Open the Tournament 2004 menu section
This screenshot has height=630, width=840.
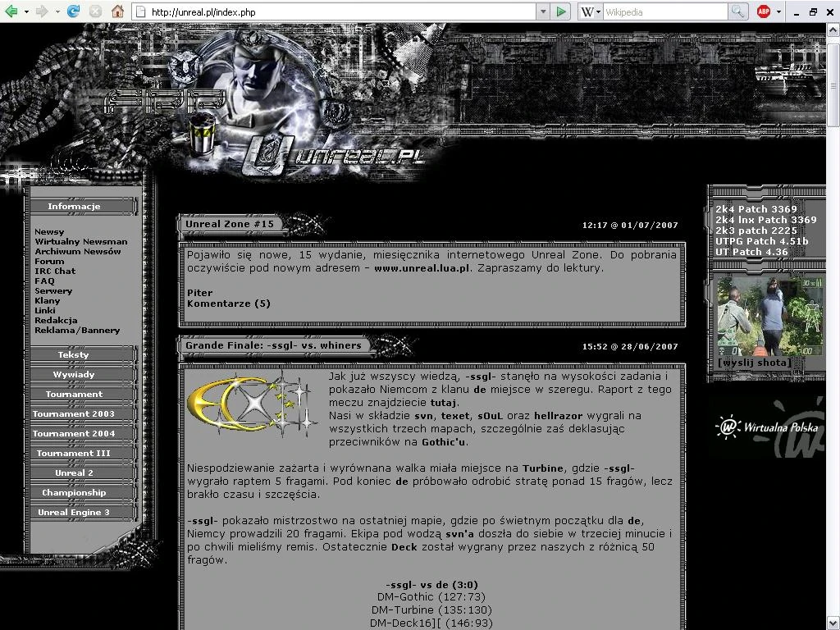coord(75,433)
